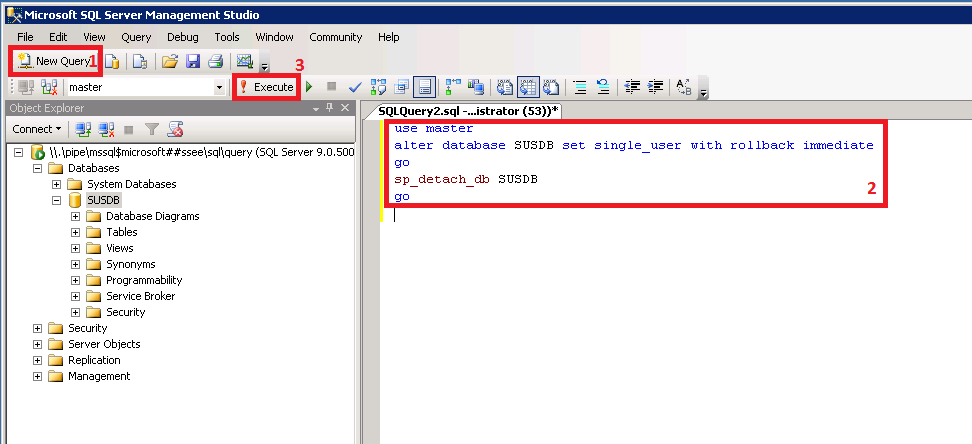Open the Connect dropdown in Object Explorer
The width and height of the screenshot is (972, 444).
click(37, 129)
